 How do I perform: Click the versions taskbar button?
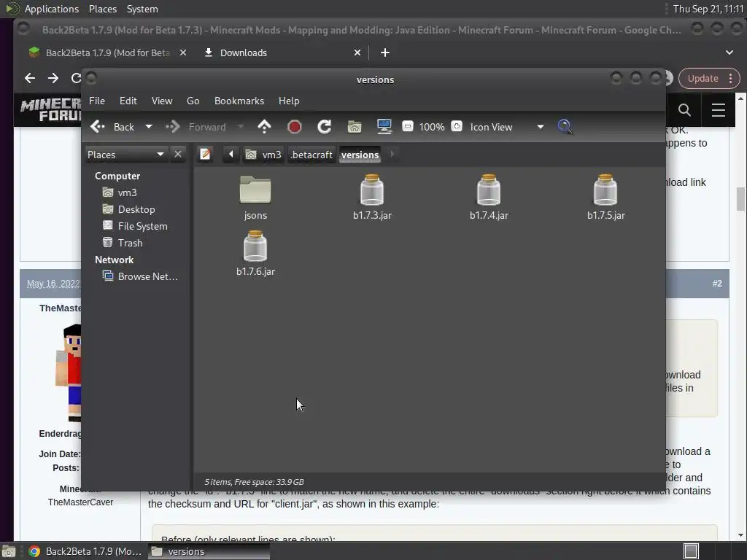tap(209, 551)
